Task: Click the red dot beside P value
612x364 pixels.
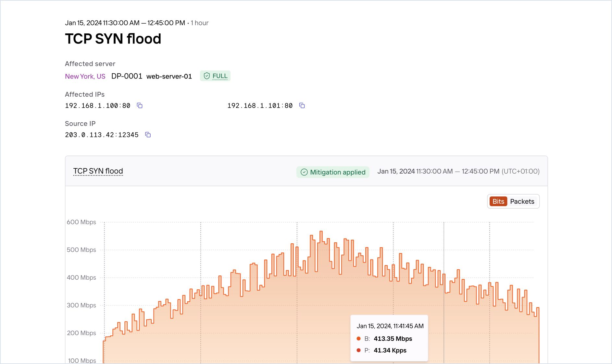Action: coord(358,350)
